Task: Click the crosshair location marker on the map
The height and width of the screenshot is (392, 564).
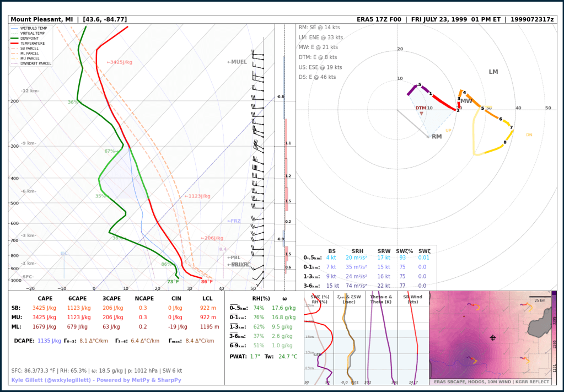Action: click(493, 337)
